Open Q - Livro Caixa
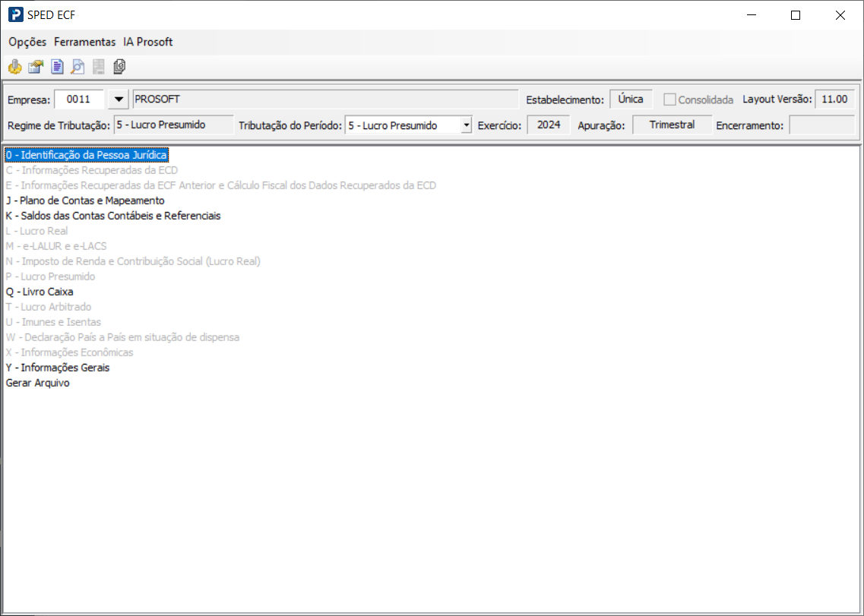 tap(40, 292)
